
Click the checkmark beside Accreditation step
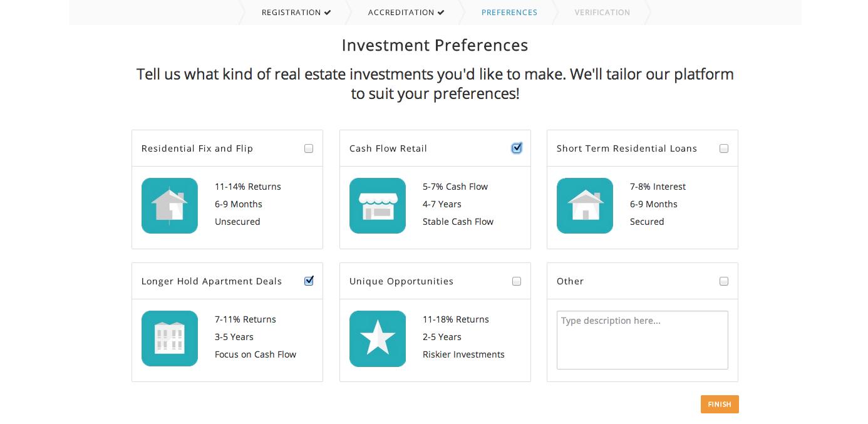[441, 13]
